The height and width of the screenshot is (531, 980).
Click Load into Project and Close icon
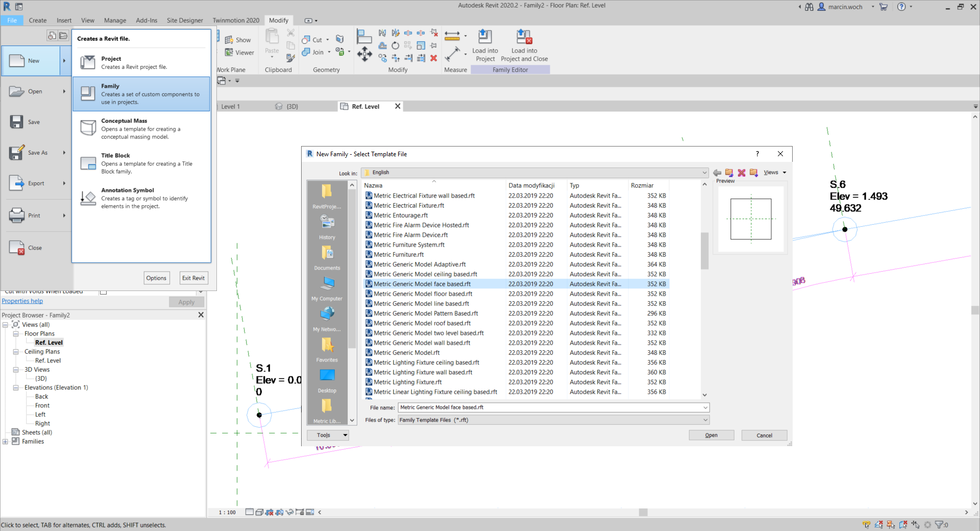524,37
